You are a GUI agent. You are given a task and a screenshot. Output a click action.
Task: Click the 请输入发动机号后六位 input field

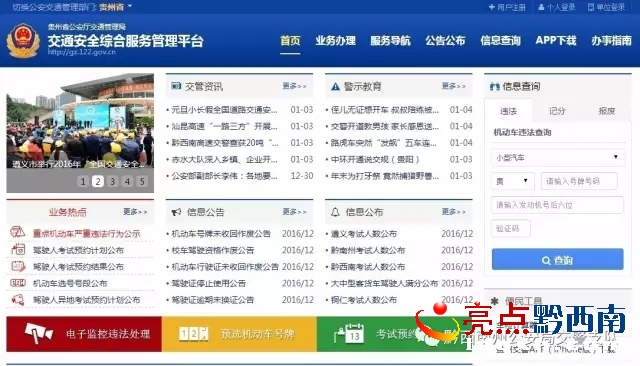(558, 205)
